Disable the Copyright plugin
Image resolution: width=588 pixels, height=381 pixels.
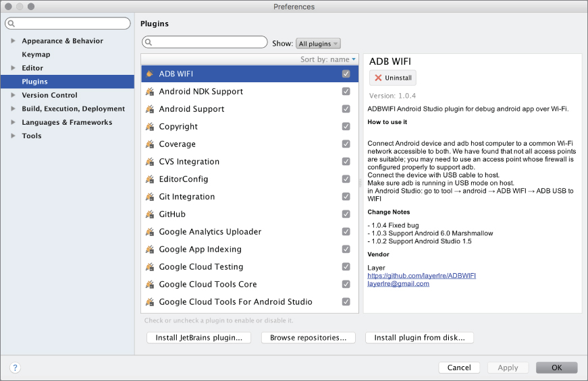tap(346, 127)
